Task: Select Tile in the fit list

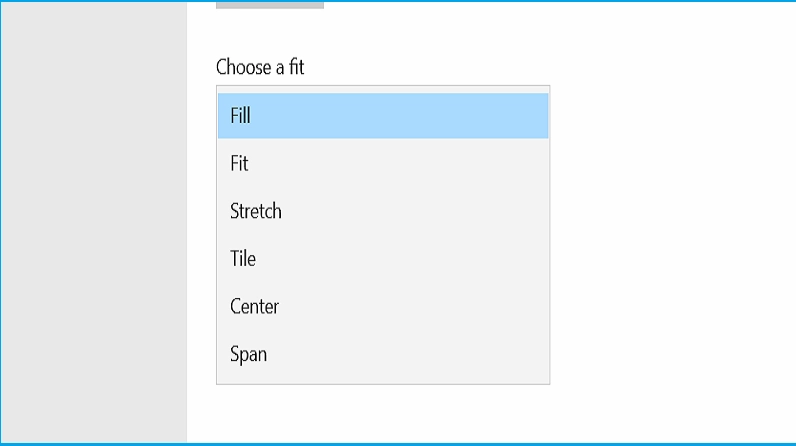Action: click(383, 259)
